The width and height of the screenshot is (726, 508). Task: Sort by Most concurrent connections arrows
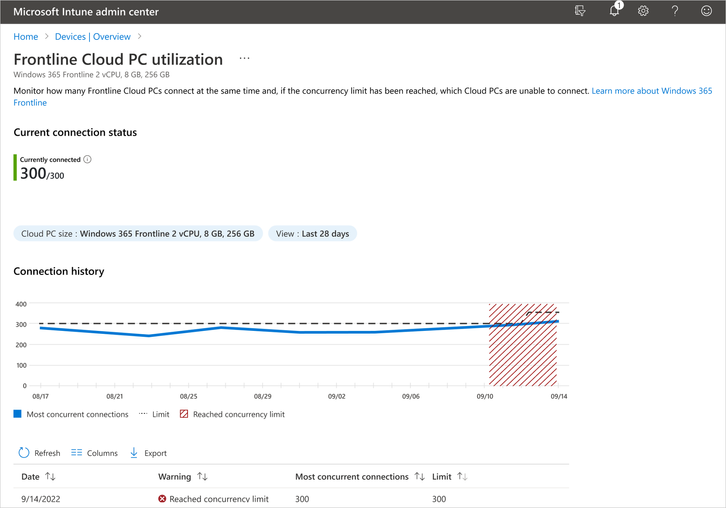[419, 476]
